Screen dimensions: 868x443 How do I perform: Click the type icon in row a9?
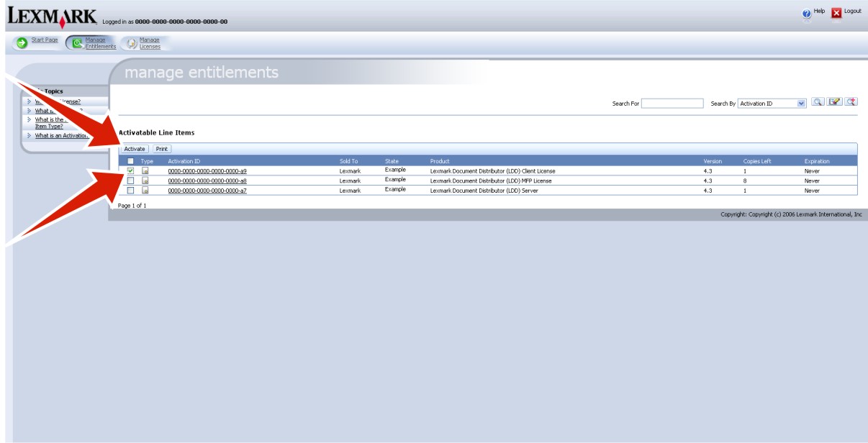pyautogui.click(x=145, y=171)
